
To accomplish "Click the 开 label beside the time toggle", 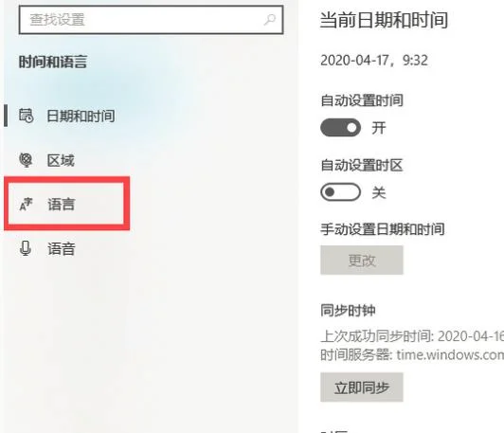I will pos(379,128).
